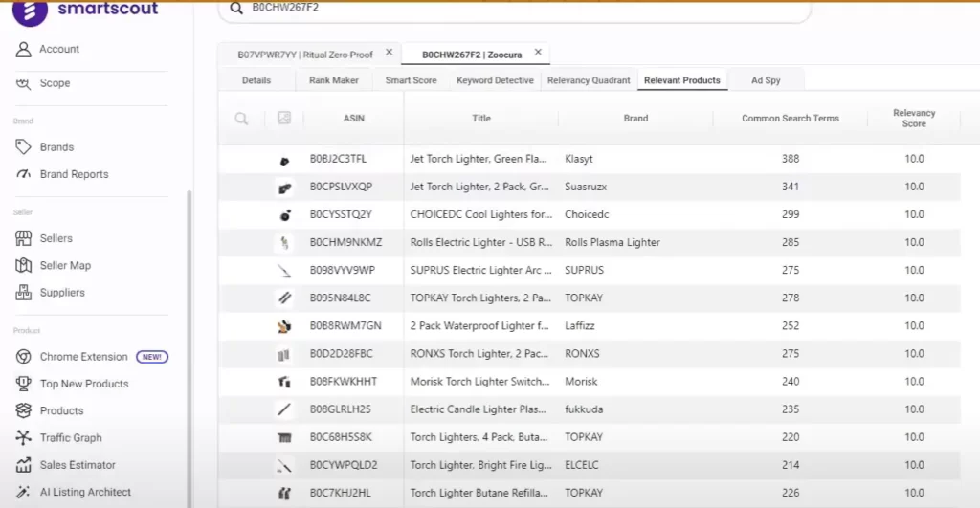Click the Seller Map icon
Image resolution: width=980 pixels, height=508 pixels.
23,266
